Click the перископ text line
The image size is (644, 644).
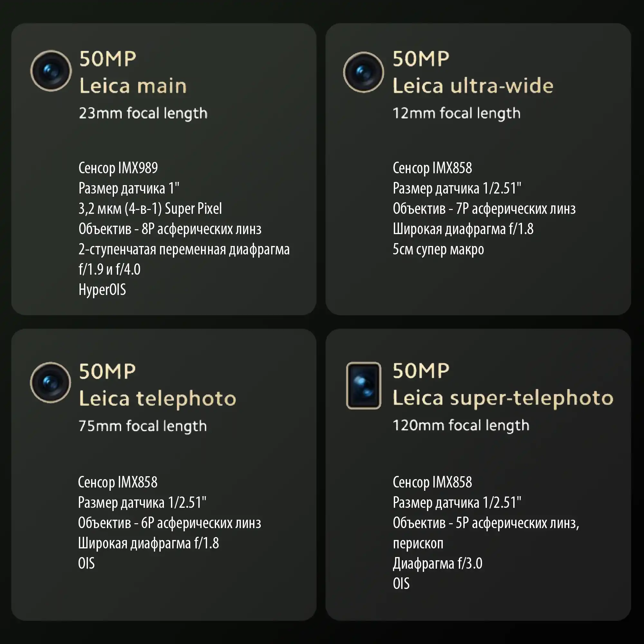[418, 544]
